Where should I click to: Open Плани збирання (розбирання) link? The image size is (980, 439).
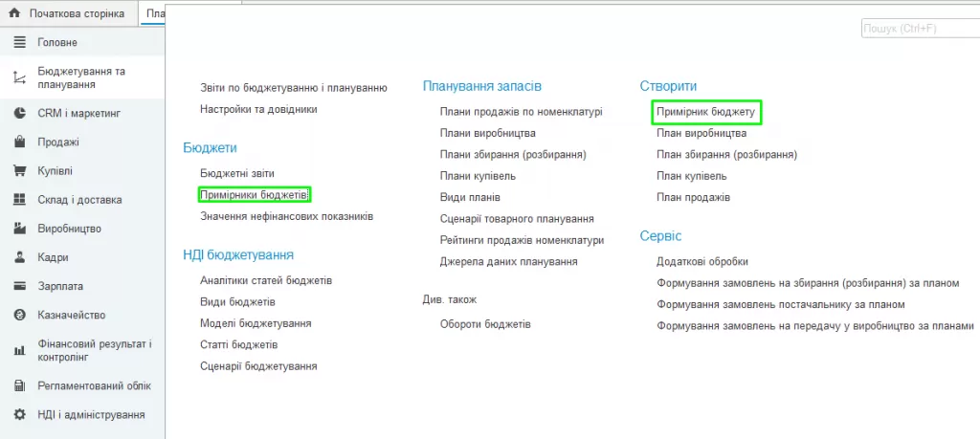[x=513, y=154]
